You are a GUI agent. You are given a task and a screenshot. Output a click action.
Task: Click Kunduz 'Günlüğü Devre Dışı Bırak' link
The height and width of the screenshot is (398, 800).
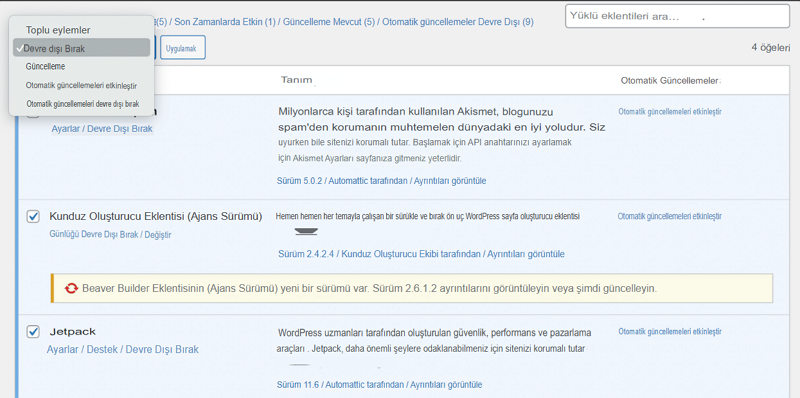point(94,235)
